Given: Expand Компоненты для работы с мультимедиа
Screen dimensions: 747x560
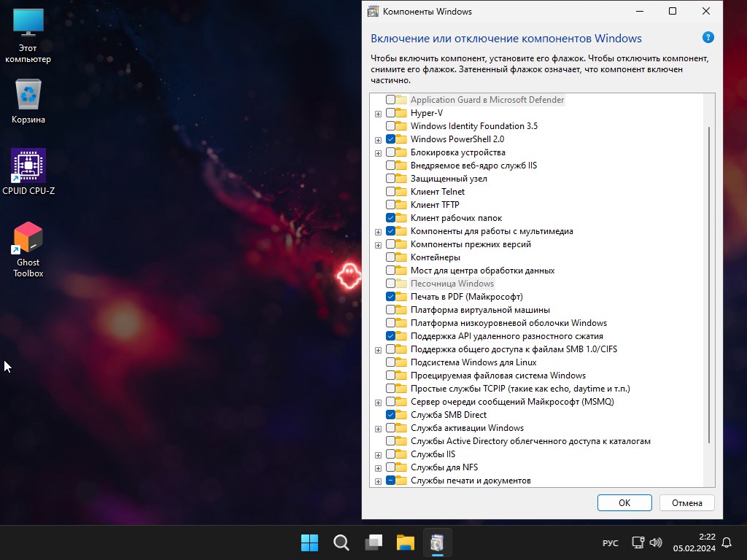Looking at the screenshot, I should click(x=379, y=232).
